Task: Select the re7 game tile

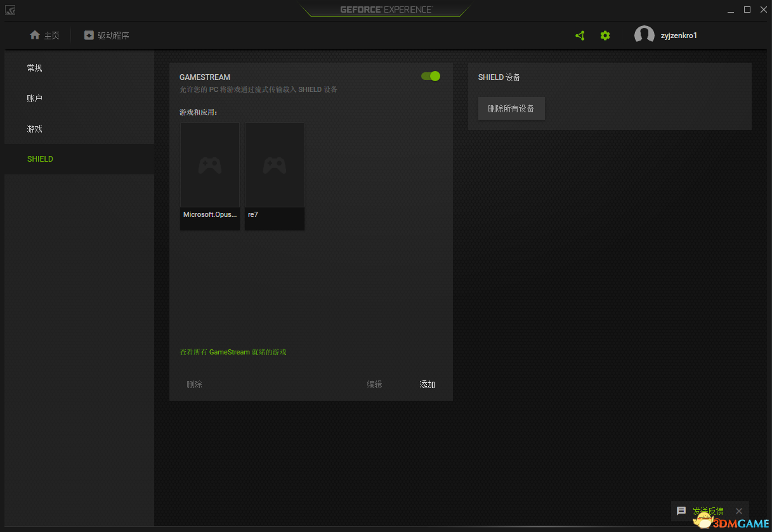Action: tap(275, 176)
